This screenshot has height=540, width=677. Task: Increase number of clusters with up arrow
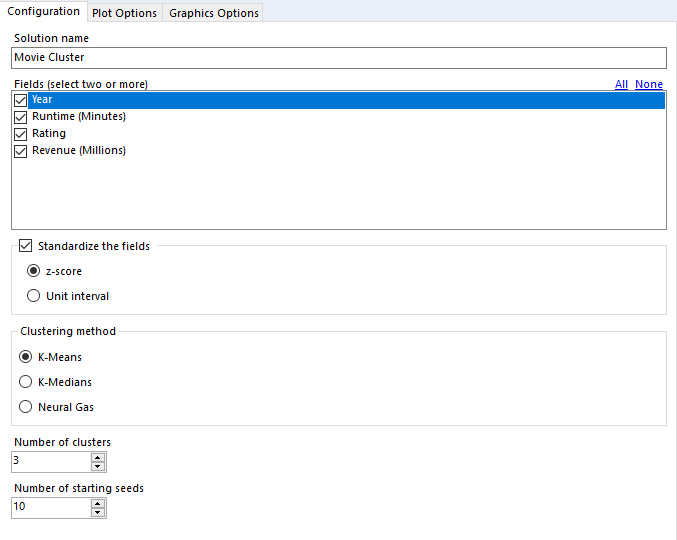tap(97, 457)
